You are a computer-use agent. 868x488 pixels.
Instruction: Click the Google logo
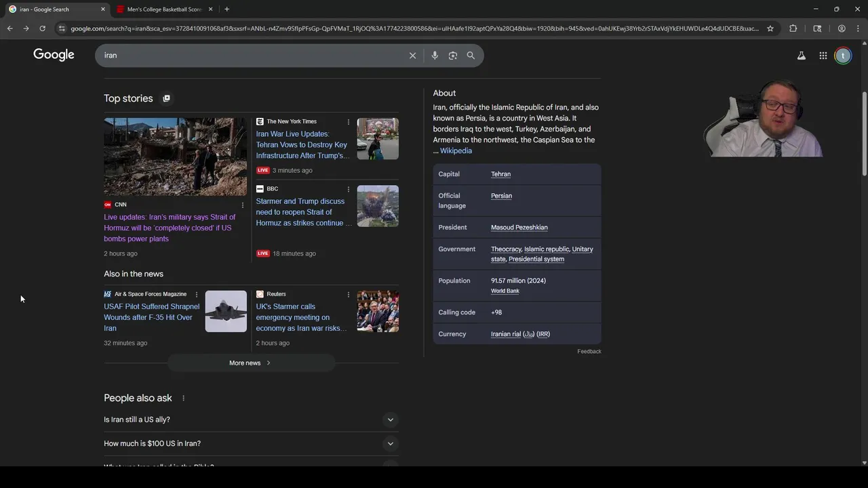click(54, 55)
